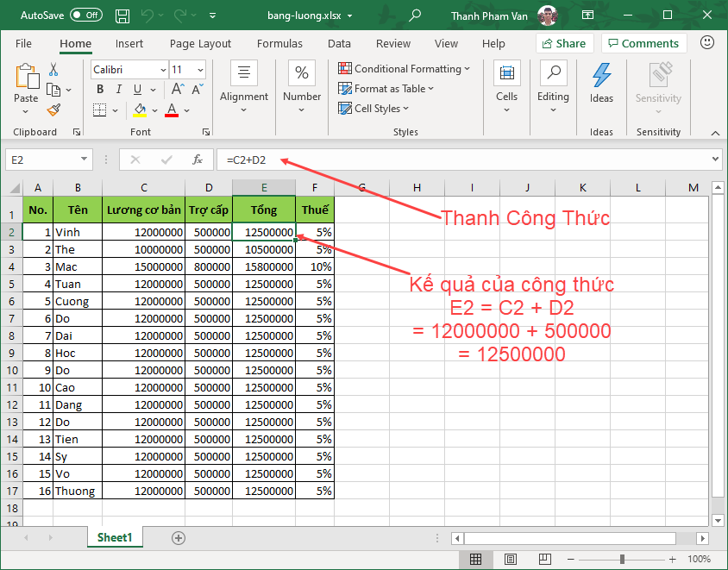Click the zoom slider handle
Image resolution: width=728 pixels, height=570 pixels.
622,560
